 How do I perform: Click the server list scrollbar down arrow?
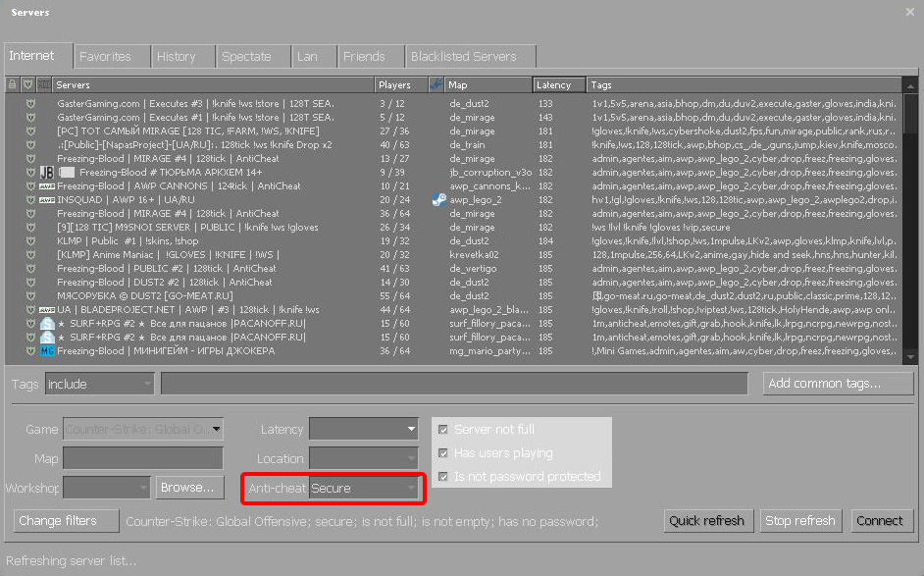(911, 356)
